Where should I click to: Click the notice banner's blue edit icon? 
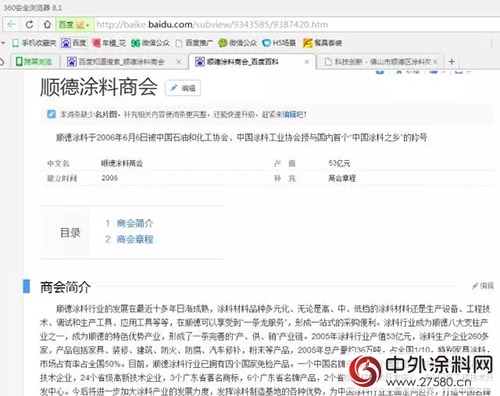(51, 114)
